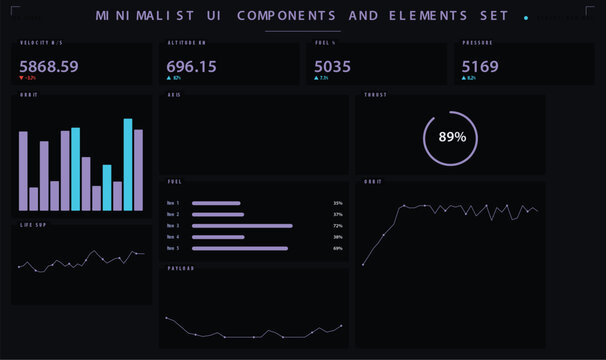Click the cyan up triangle under 5035
The height and width of the screenshot is (360, 606).
point(316,78)
